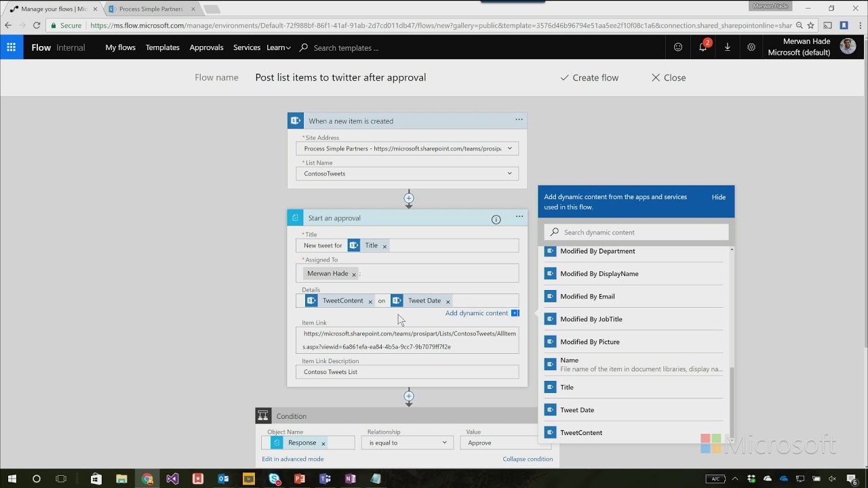Click the Item Link URL field

pos(407,340)
